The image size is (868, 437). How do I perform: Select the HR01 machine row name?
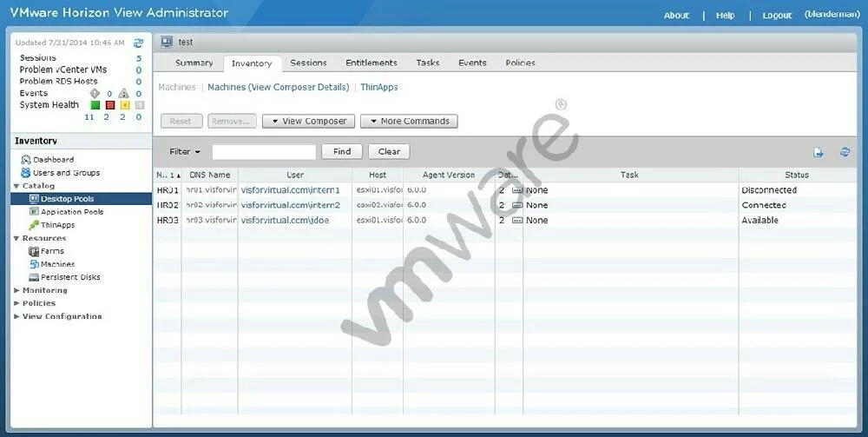click(x=168, y=190)
